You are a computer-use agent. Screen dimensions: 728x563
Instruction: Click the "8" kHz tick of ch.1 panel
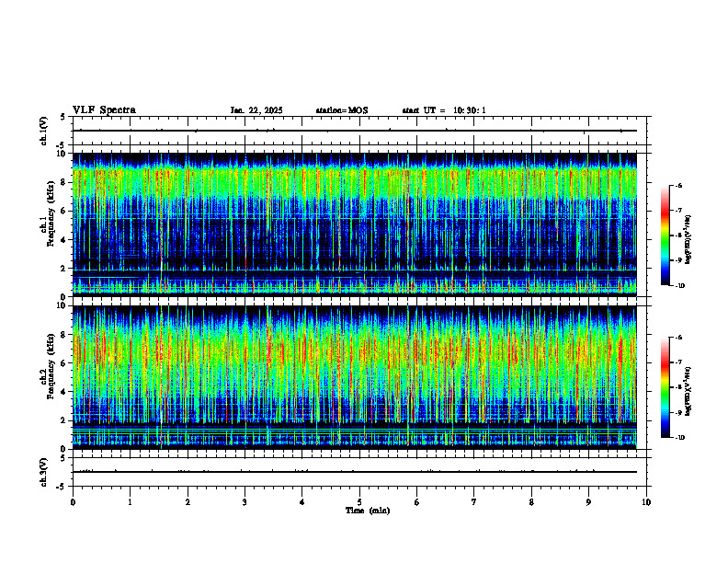tap(64, 182)
